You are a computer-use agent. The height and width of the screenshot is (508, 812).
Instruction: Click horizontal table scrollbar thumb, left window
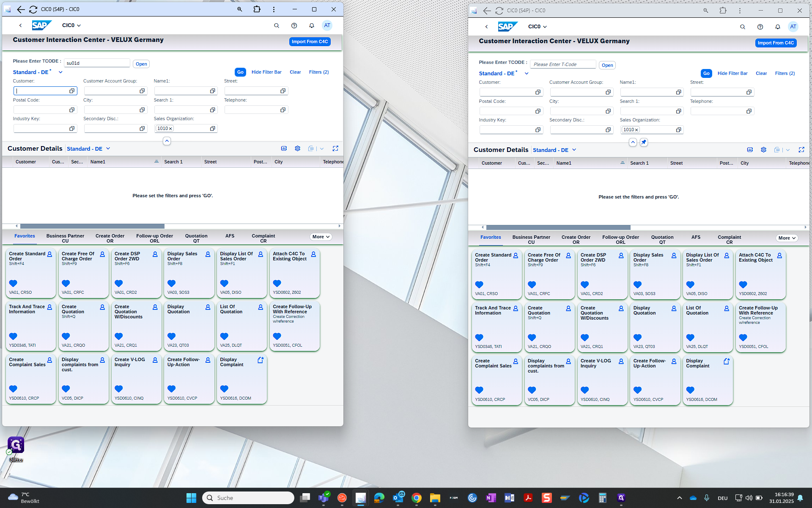pos(92,226)
